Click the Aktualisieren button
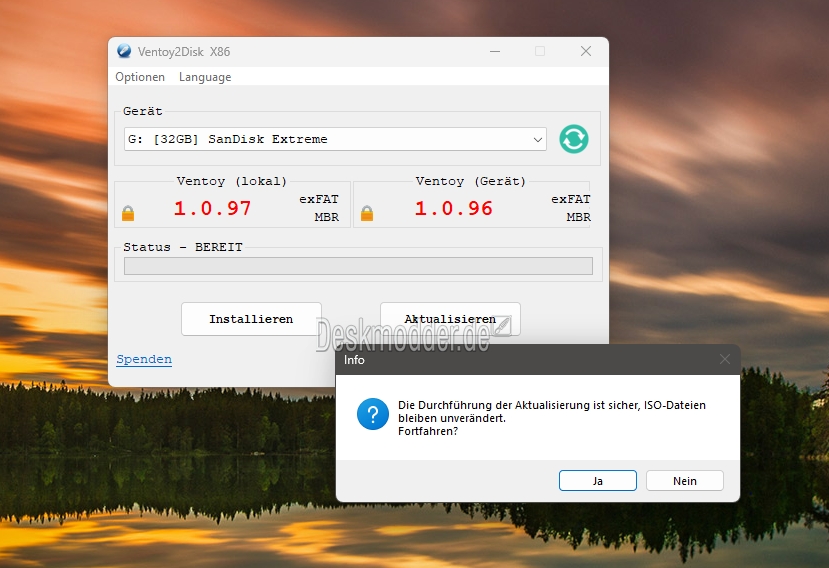 [x=450, y=319]
